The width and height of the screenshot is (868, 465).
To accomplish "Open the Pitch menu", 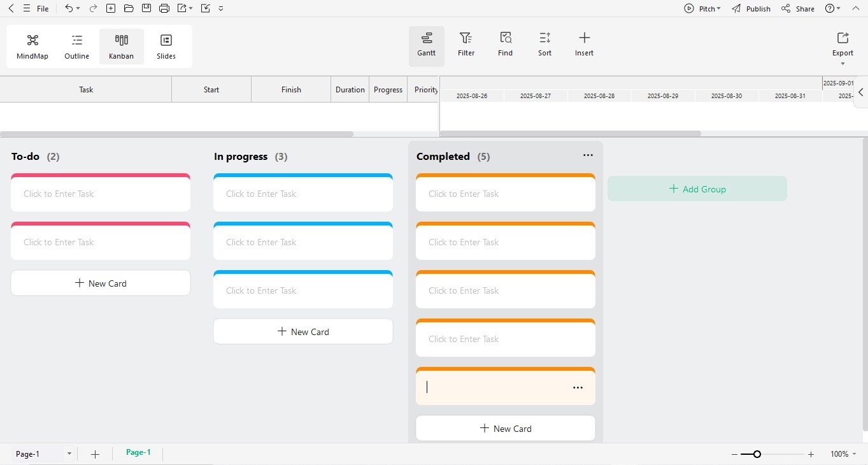I will pos(703,8).
